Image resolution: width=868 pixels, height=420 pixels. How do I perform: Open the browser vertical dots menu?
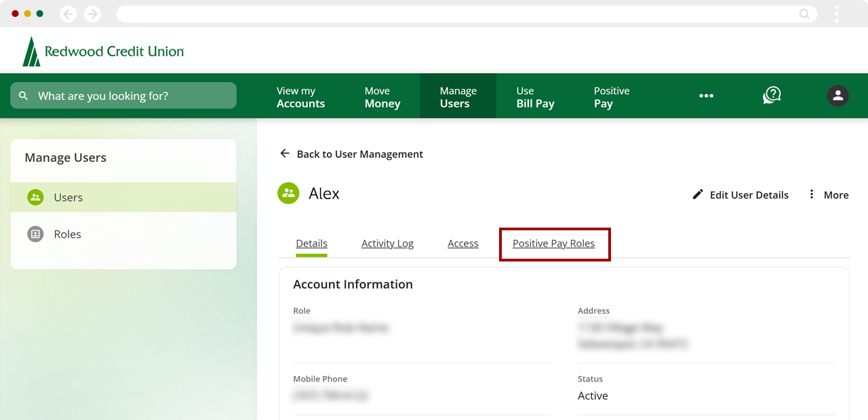[x=837, y=14]
